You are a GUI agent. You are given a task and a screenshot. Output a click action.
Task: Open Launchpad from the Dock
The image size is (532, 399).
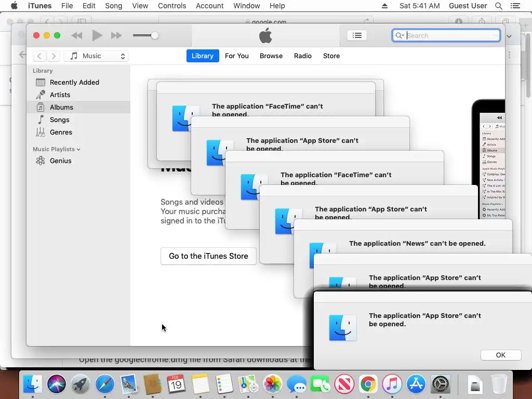[81, 384]
